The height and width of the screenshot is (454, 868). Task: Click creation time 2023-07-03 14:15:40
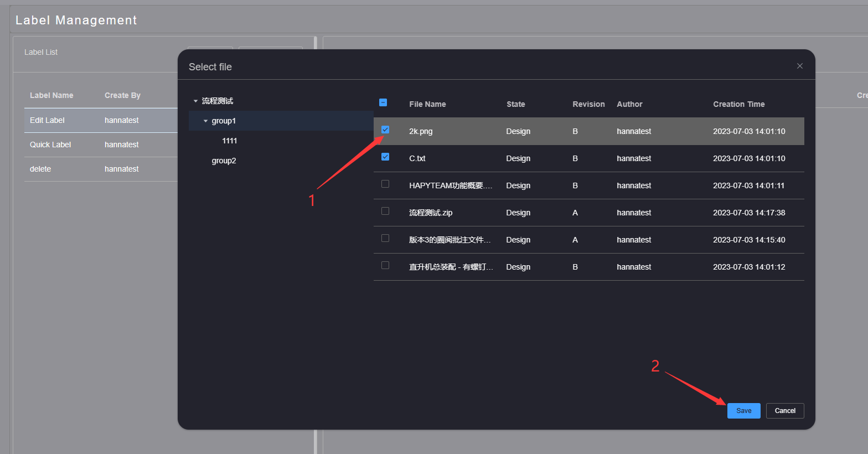tap(749, 240)
